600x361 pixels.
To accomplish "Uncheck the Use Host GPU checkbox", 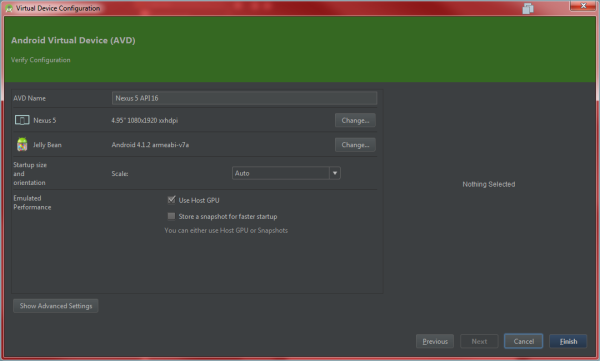I will click(171, 200).
